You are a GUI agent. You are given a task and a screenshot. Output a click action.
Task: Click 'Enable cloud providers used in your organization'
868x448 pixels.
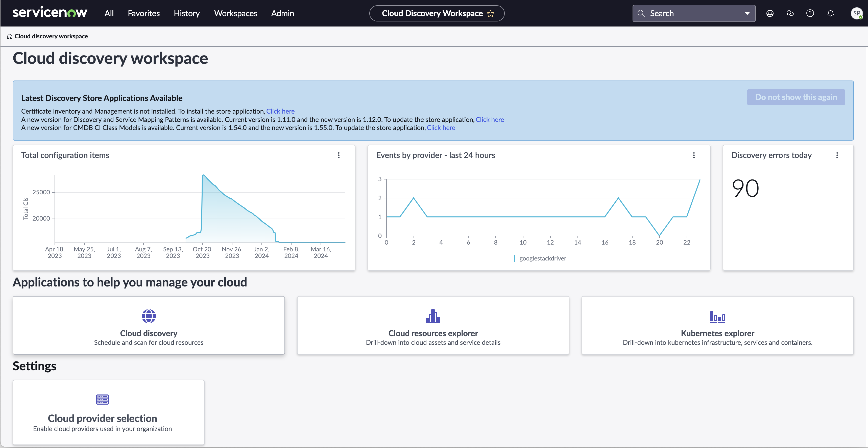point(102,429)
